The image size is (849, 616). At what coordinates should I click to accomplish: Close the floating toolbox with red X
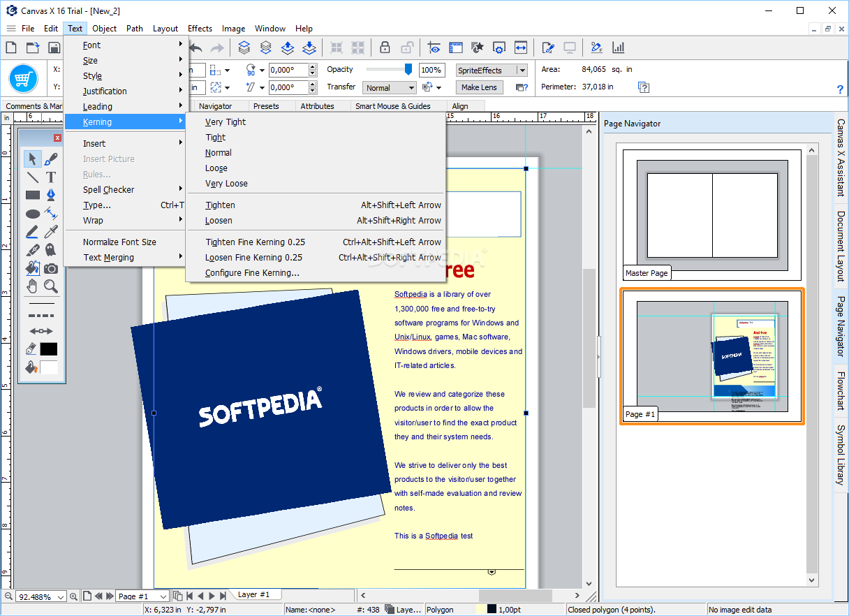(x=58, y=138)
